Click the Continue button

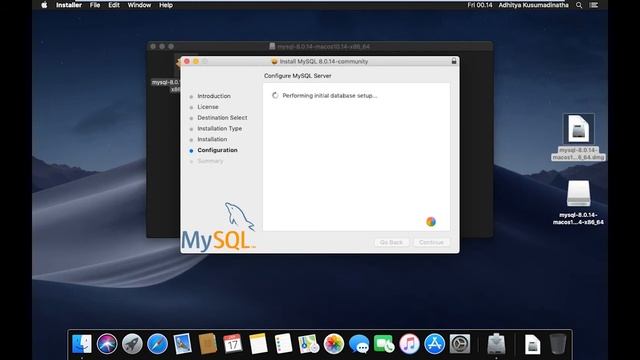click(x=431, y=242)
